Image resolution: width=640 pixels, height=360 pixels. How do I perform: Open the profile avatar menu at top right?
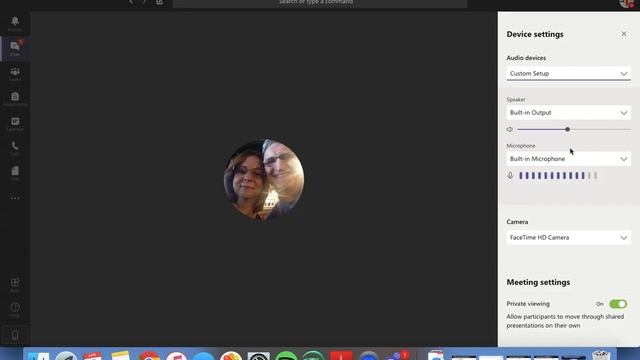627,3
